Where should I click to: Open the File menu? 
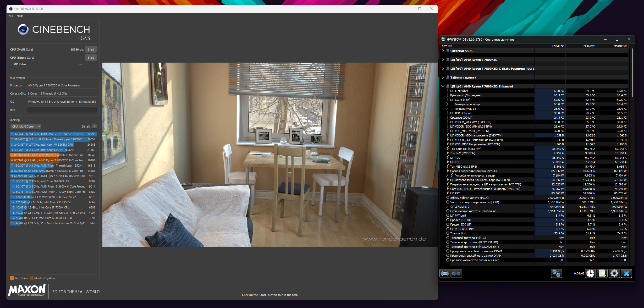click(11, 16)
